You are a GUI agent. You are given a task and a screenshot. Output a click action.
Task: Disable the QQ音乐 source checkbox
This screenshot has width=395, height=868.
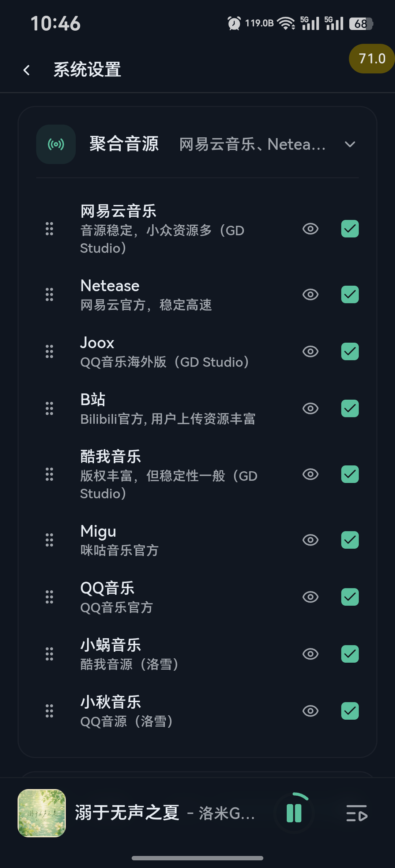[x=350, y=597]
